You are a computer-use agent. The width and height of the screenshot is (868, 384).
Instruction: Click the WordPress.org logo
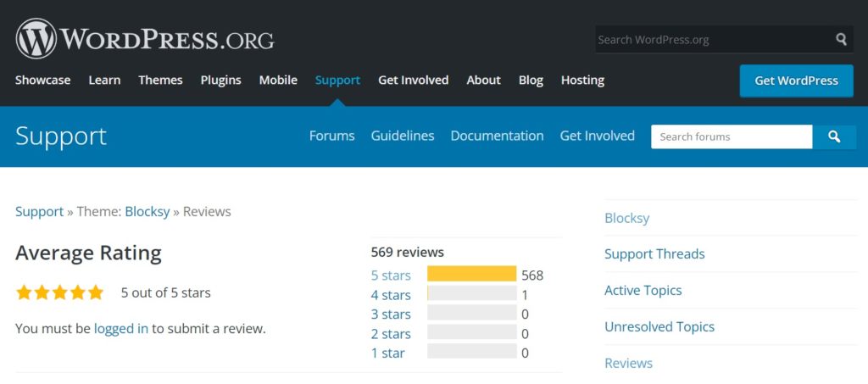(x=145, y=39)
